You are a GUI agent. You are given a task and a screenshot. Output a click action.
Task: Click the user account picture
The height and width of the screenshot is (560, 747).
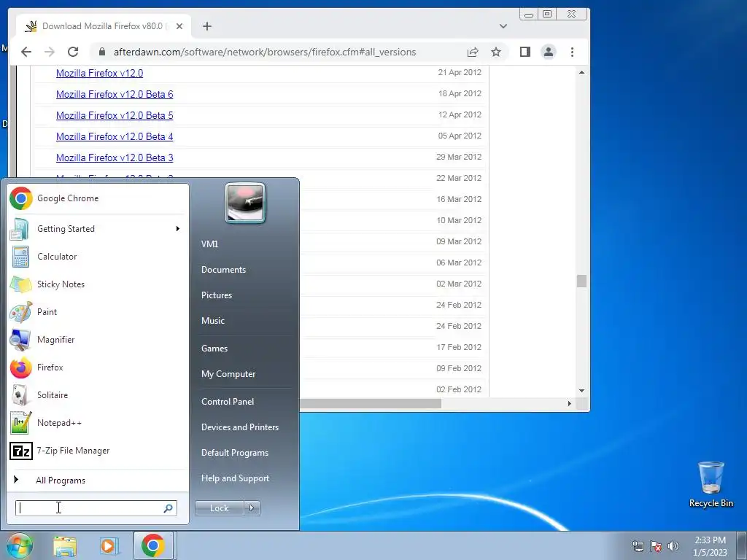tap(245, 203)
